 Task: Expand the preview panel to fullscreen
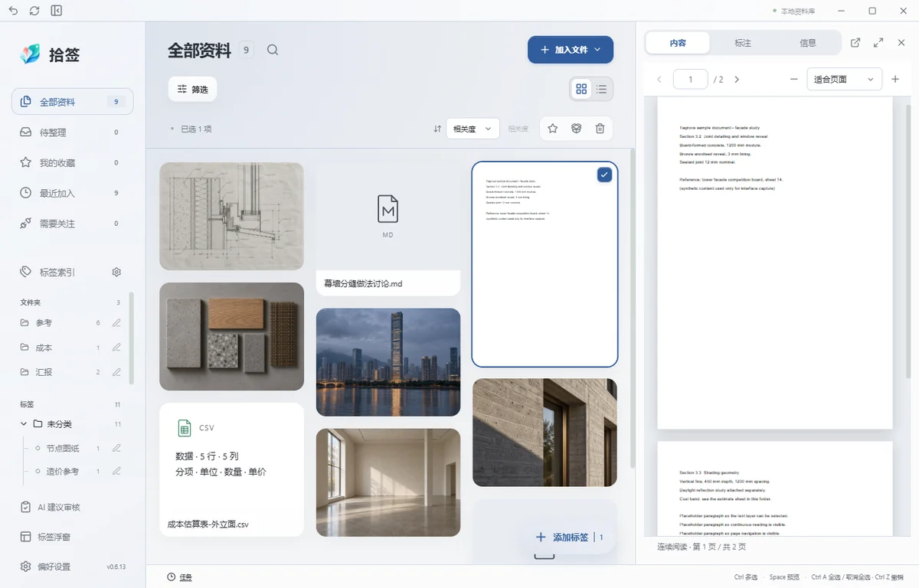(x=878, y=43)
